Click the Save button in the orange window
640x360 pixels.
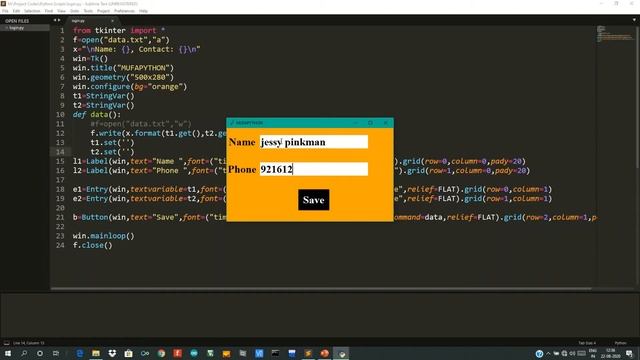[x=313, y=200]
